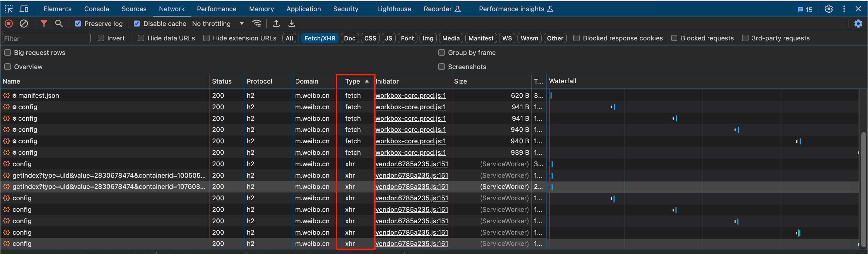Switch to the Sources tab

(134, 9)
